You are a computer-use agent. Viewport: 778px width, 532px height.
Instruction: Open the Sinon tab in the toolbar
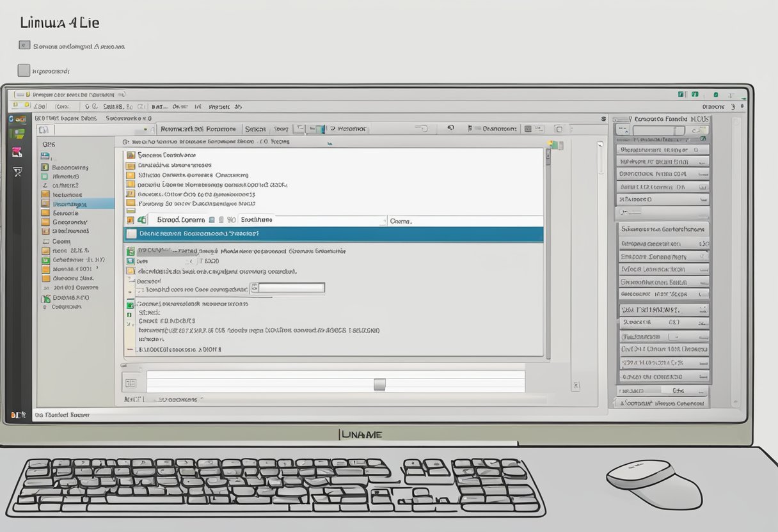256,129
